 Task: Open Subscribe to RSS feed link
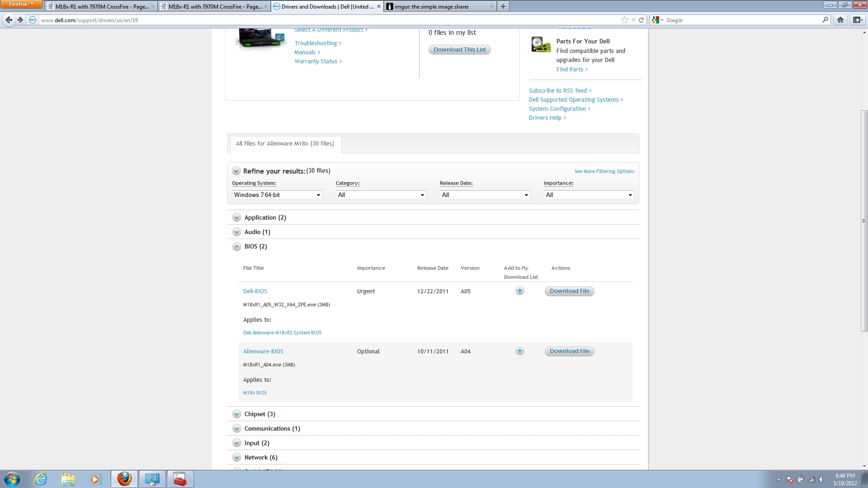[x=560, y=91]
